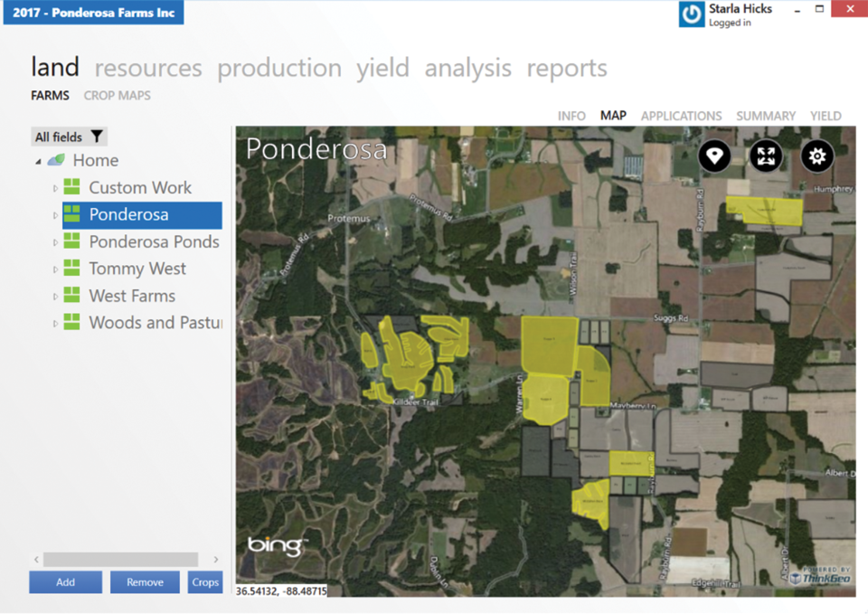Click the green field icon beside Ponderosa
The image size is (868, 614).
coord(72,214)
